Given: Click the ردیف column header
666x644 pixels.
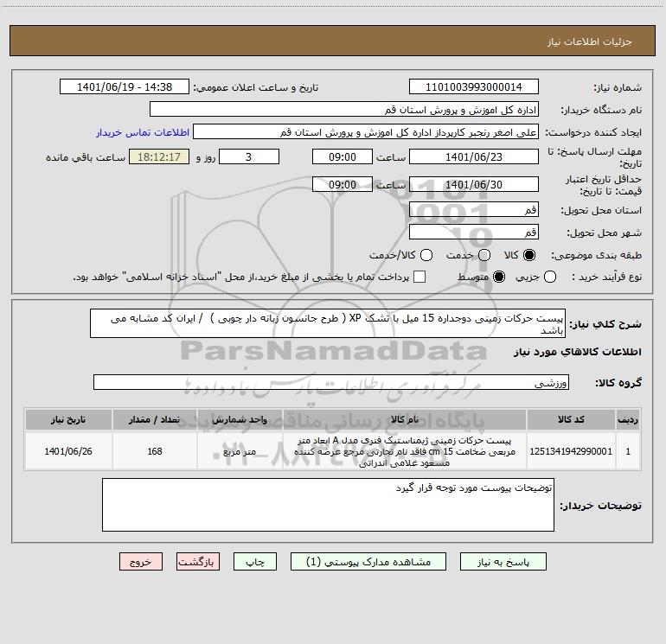Looking at the screenshot, I should click(628, 419).
